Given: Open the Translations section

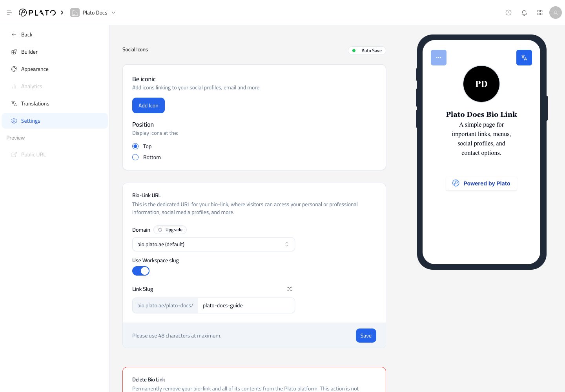Looking at the screenshot, I should 55,103.
